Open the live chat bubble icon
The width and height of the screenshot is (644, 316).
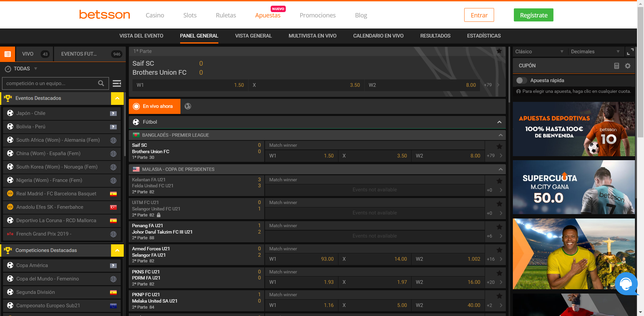point(626,284)
